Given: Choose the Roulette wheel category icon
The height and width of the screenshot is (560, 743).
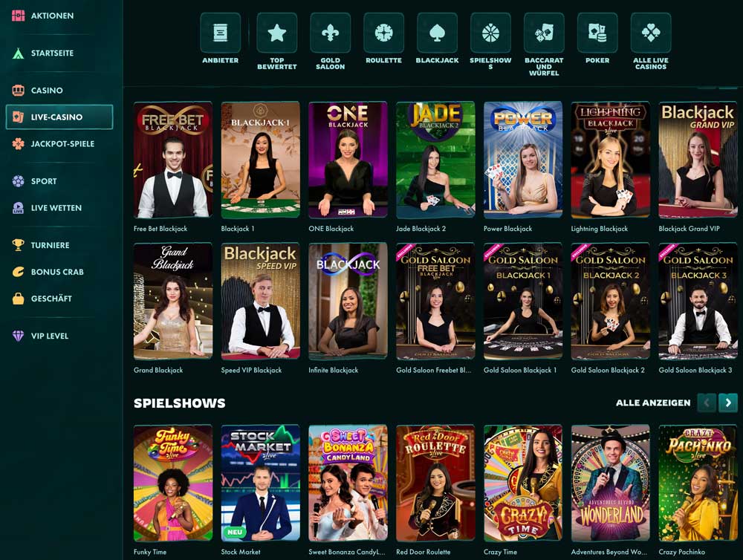Looking at the screenshot, I should [384, 33].
